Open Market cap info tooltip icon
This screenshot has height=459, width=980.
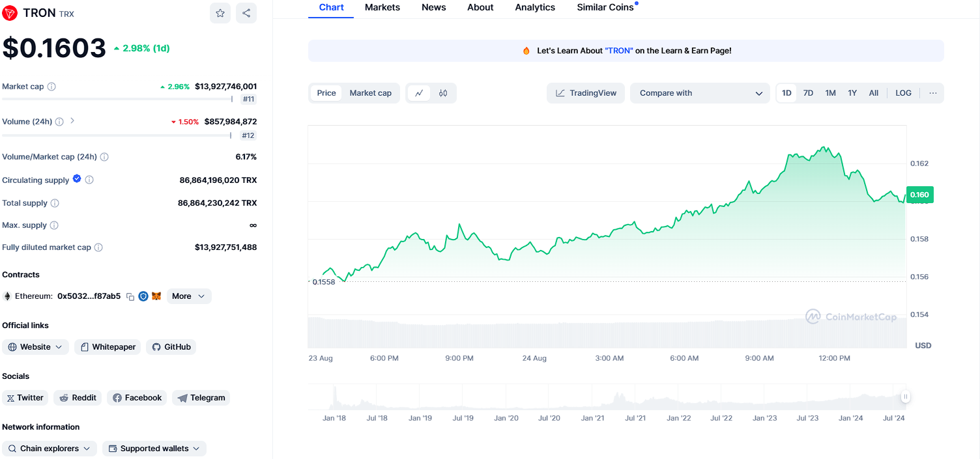click(x=51, y=87)
